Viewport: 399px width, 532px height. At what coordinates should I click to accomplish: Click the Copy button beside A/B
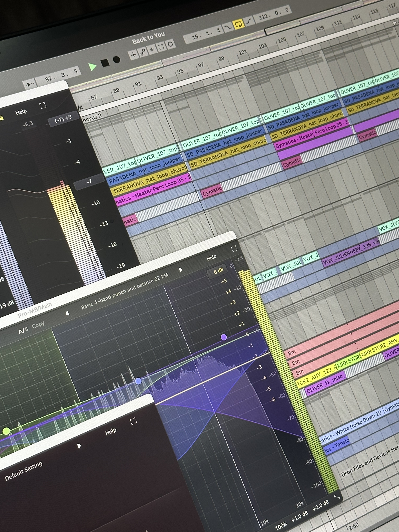tap(38, 325)
